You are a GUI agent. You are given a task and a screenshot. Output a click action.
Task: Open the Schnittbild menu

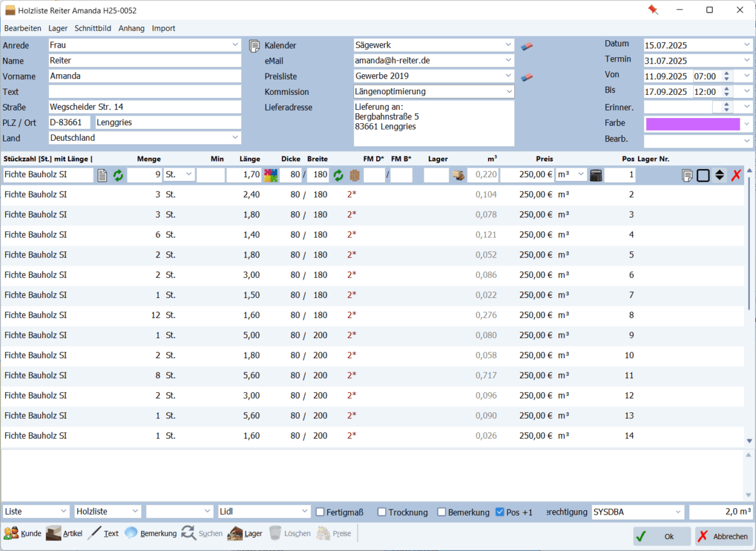pos(93,28)
